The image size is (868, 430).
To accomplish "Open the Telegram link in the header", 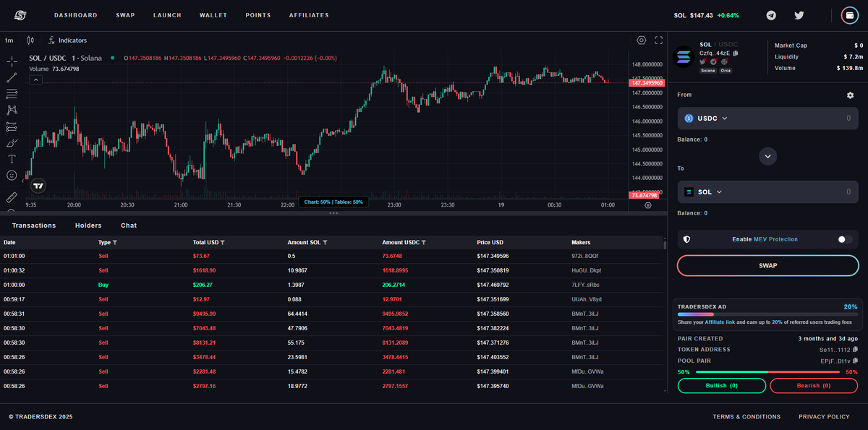I will [772, 15].
